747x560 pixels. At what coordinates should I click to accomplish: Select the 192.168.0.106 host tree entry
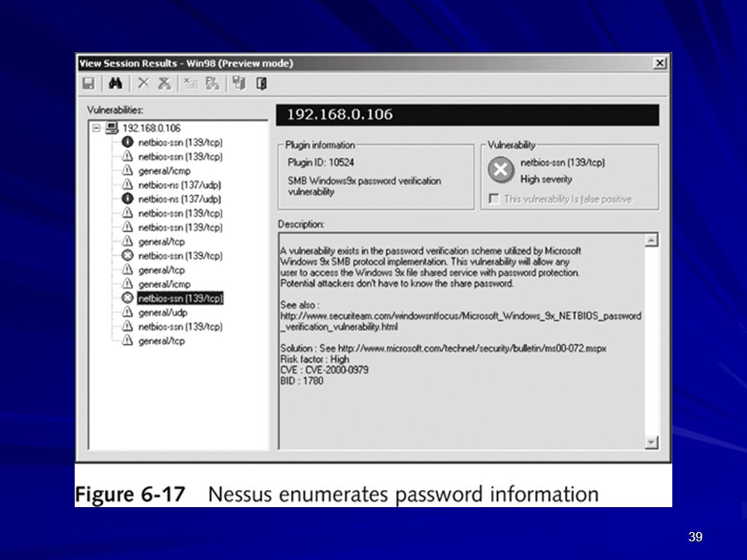[152, 128]
